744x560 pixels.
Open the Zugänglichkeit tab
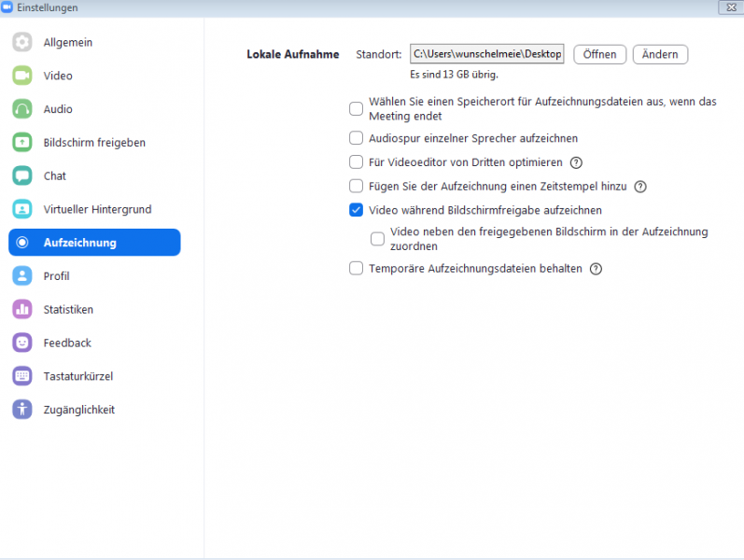coord(94,410)
